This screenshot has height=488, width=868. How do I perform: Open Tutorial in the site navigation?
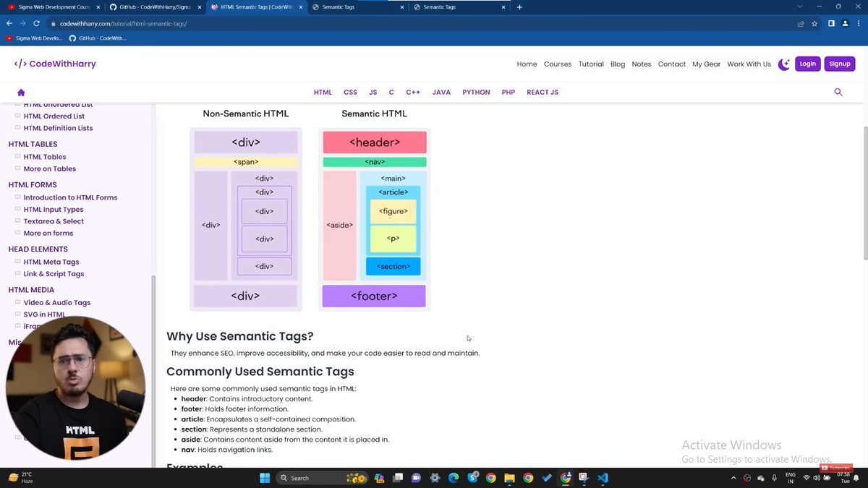coord(591,64)
